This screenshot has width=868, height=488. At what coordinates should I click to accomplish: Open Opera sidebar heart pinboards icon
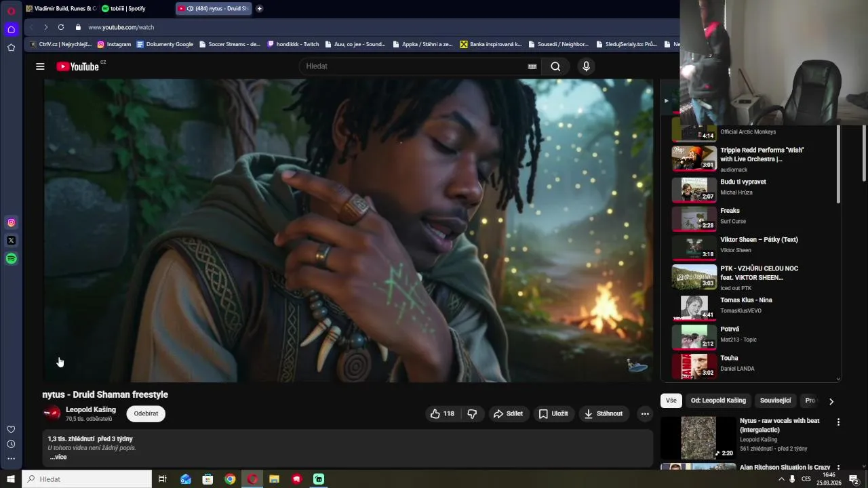[x=11, y=430]
